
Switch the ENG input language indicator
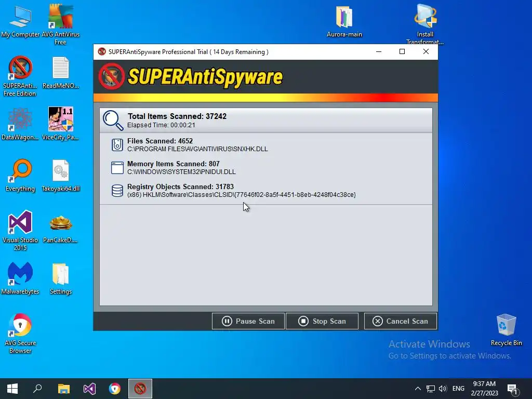coord(458,389)
